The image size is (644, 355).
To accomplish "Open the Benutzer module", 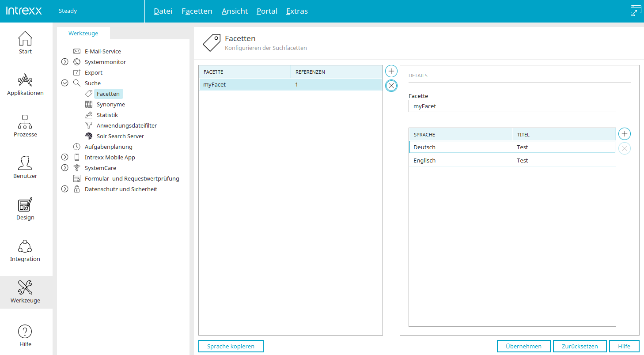I will tap(25, 168).
